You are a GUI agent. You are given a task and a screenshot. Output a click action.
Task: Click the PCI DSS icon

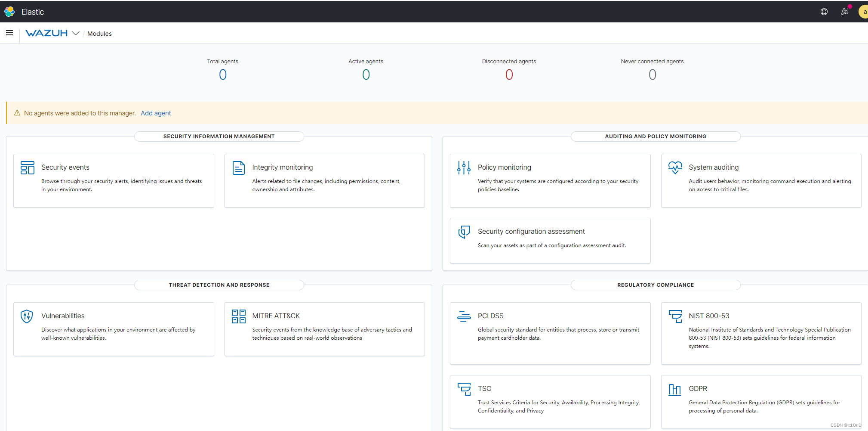click(x=464, y=316)
